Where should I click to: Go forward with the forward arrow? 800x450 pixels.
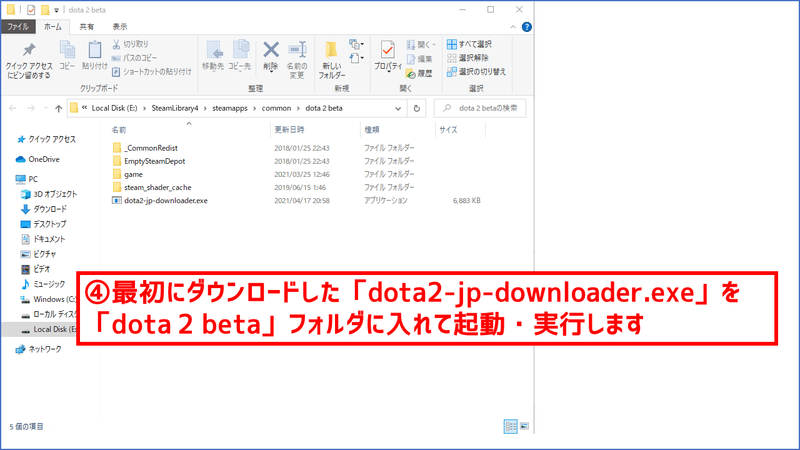pyautogui.click(x=31, y=108)
